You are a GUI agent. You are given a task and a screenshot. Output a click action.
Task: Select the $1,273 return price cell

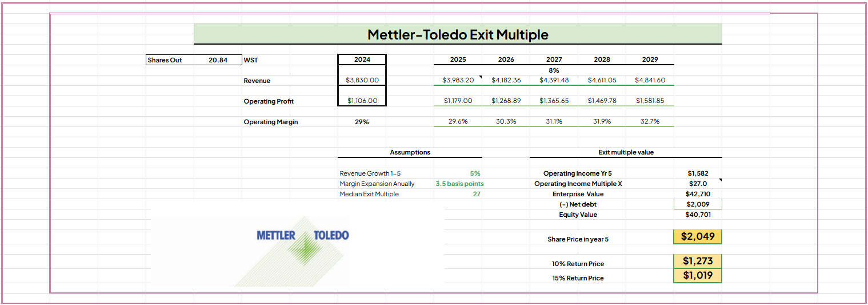tap(698, 261)
